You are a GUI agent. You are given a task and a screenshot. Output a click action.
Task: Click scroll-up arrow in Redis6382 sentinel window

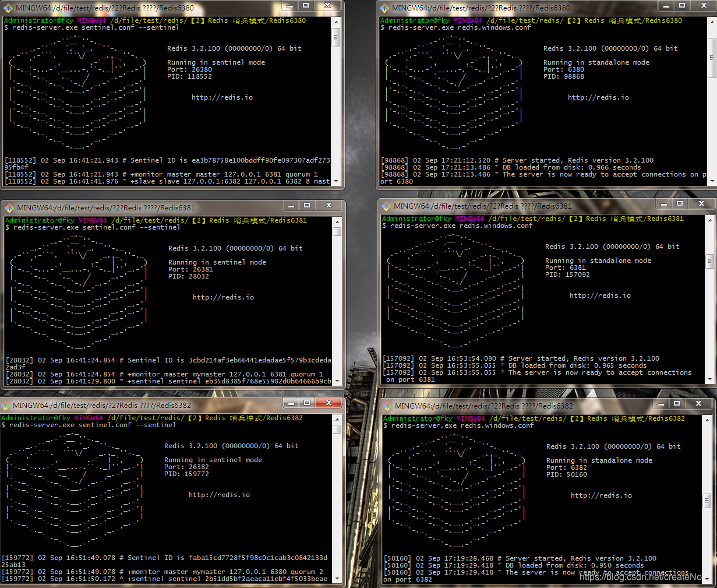tap(337, 419)
